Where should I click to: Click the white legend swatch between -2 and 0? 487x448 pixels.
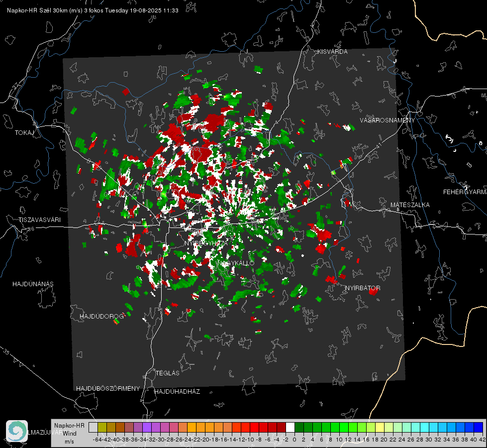point(290,427)
